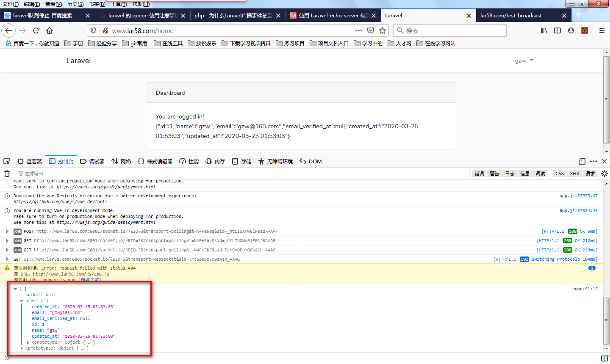Open the Firefox hamburger menu

602,30
